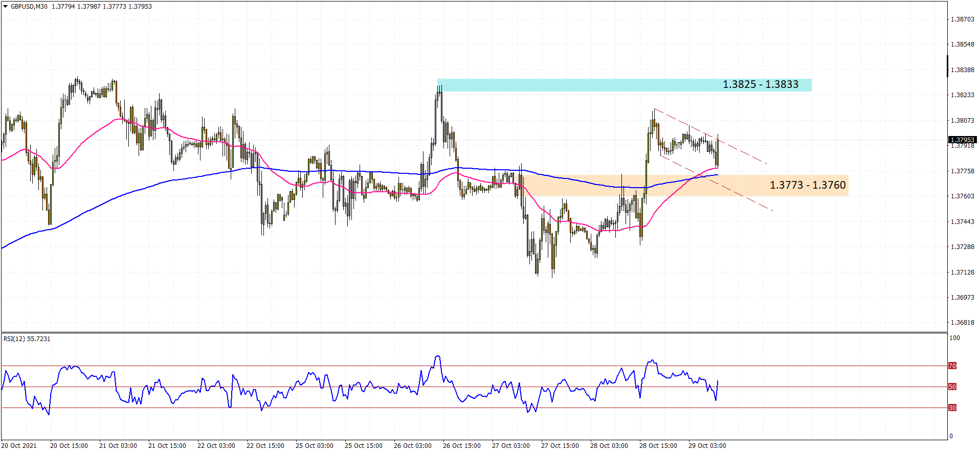
Task: Click price axis label 1.37603
Action: tap(962, 196)
